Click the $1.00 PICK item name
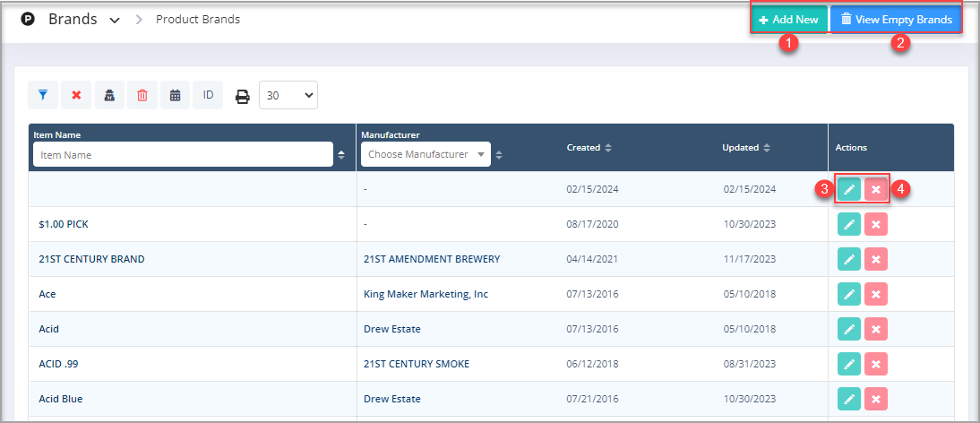Screen dimensions: 980x423 pyautogui.click(x=63, y=224)
